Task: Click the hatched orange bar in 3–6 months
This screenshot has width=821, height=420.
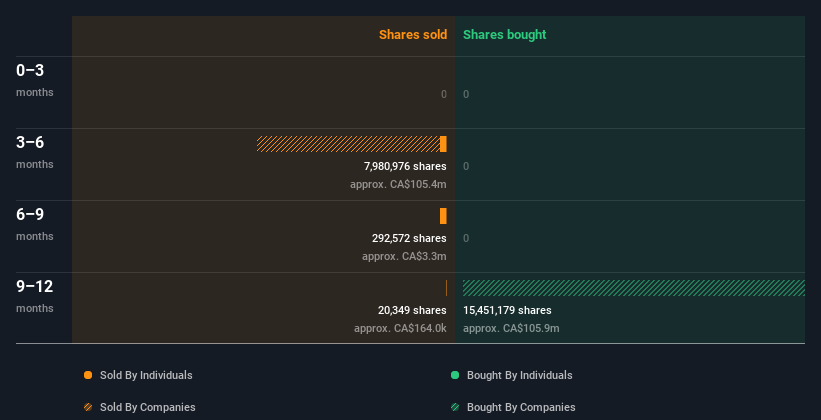Action: tap(348, 144)
